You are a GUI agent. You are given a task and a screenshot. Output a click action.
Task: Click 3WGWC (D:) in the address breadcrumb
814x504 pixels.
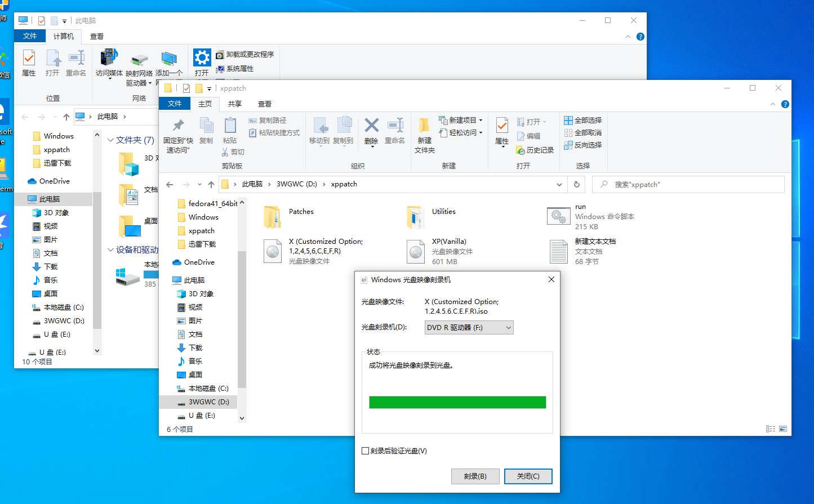297,184
